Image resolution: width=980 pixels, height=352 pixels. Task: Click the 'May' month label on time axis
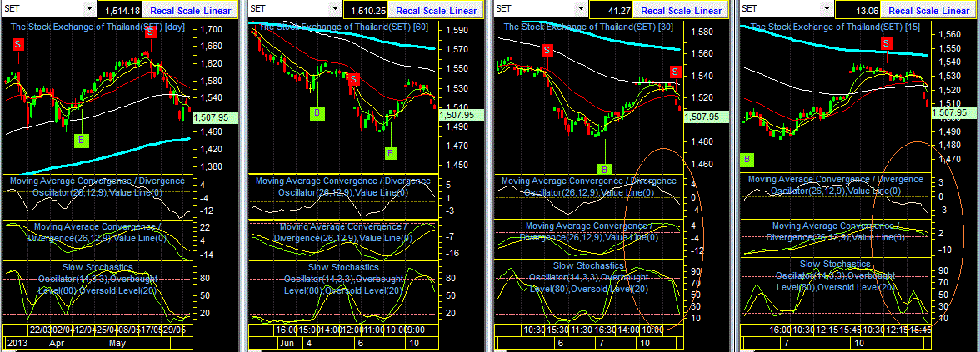tap(118, 343)
